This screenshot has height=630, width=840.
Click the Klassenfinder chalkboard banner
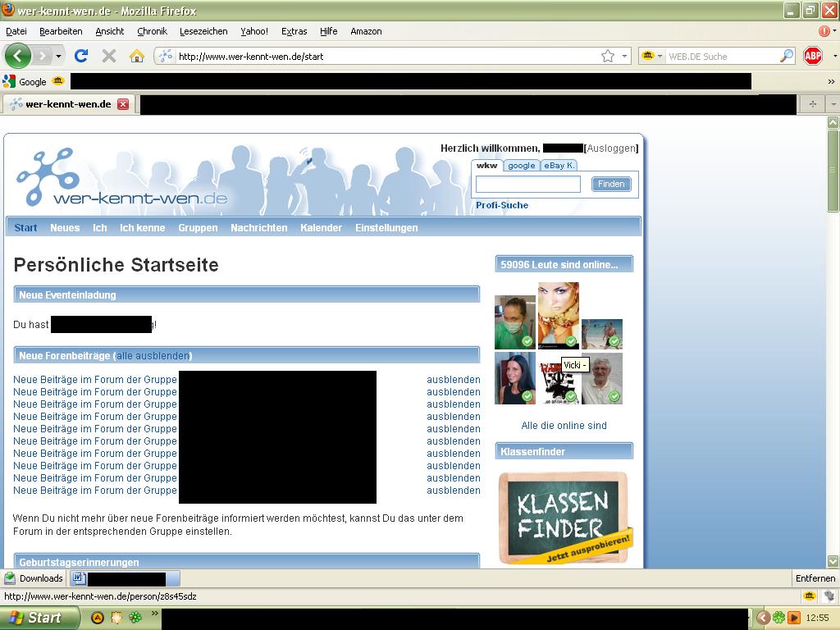coord(564,518)
